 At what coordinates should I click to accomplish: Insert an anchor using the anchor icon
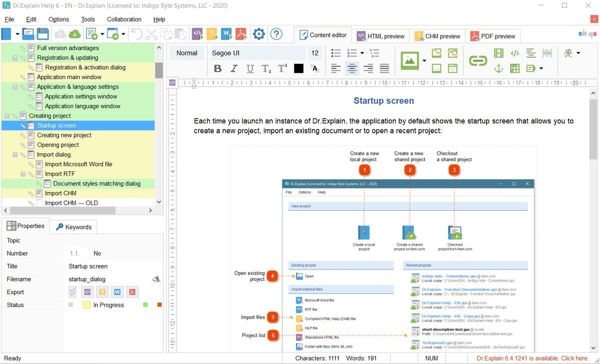click(498, 68)
